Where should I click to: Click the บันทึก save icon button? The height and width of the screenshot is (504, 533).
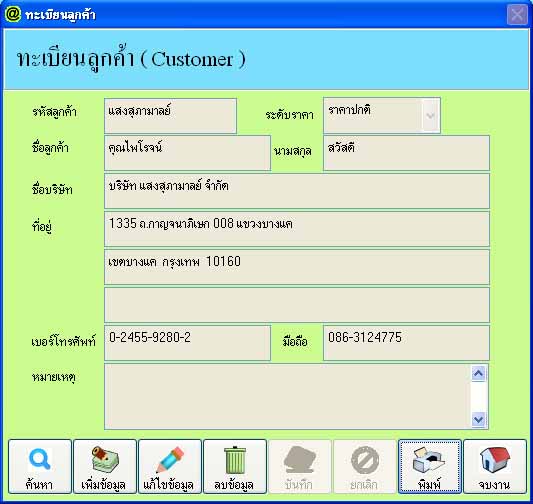coord(299,466)
